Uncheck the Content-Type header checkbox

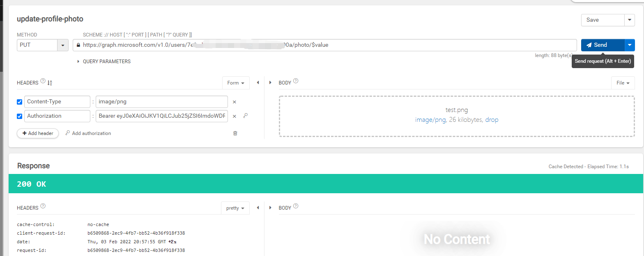pyautogui.click(x=19, y=102)
